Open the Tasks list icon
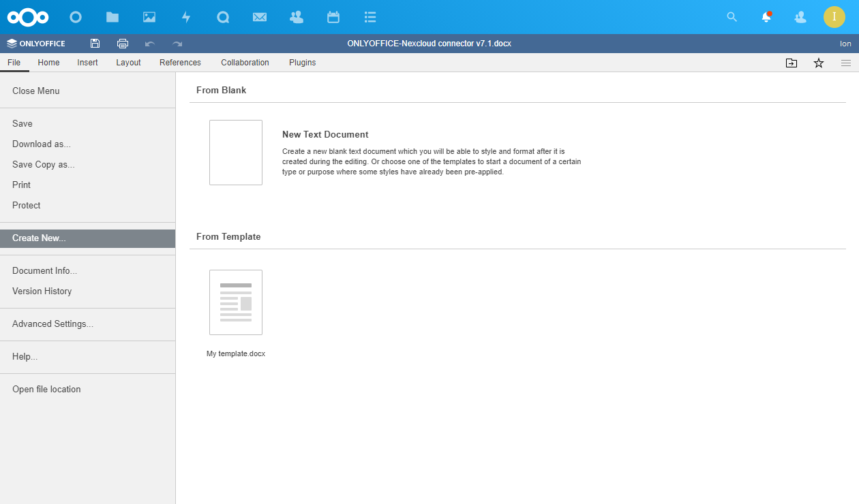Image resolution: width=859 pixels, height=504 pixels. point(370,17)
